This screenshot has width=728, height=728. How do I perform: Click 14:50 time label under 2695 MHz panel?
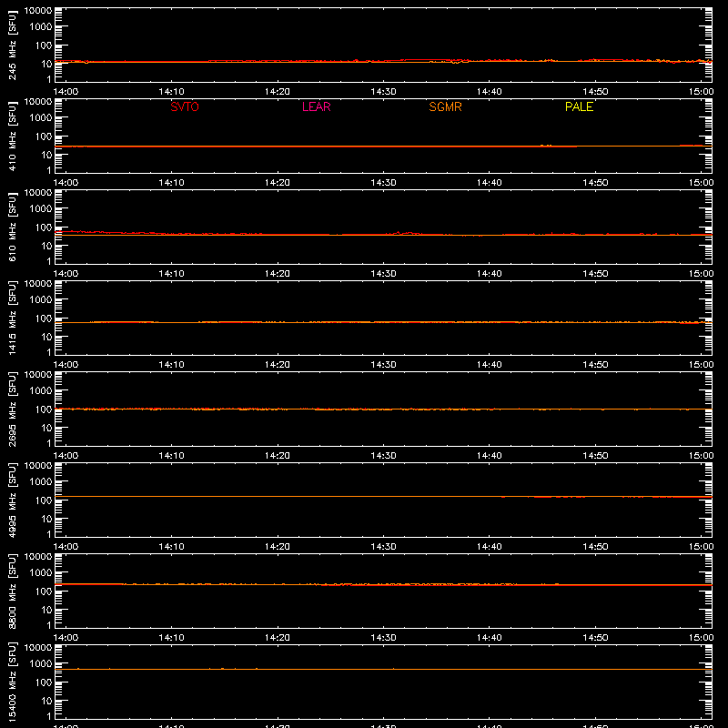coord(595,456)
